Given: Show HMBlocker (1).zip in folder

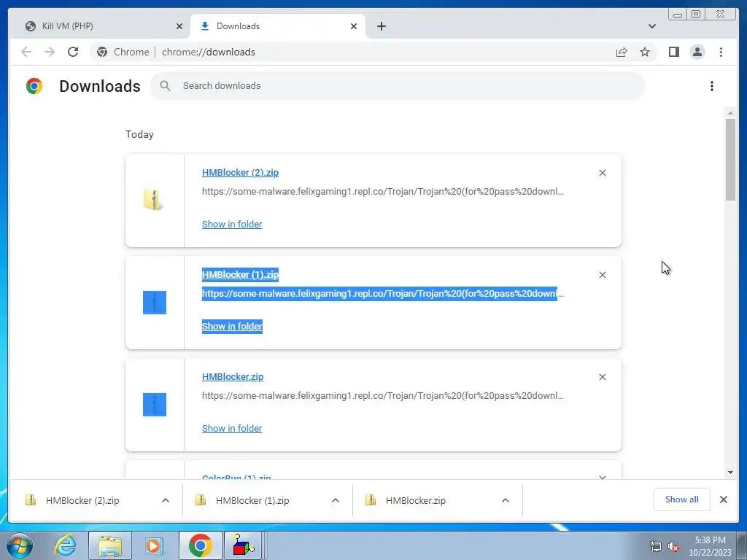Looking at the screenshot, I should [x=232, y=326].
